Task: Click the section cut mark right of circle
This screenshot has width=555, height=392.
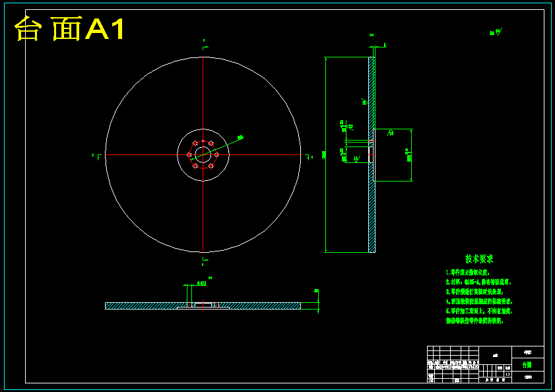Action: [309, 157]
